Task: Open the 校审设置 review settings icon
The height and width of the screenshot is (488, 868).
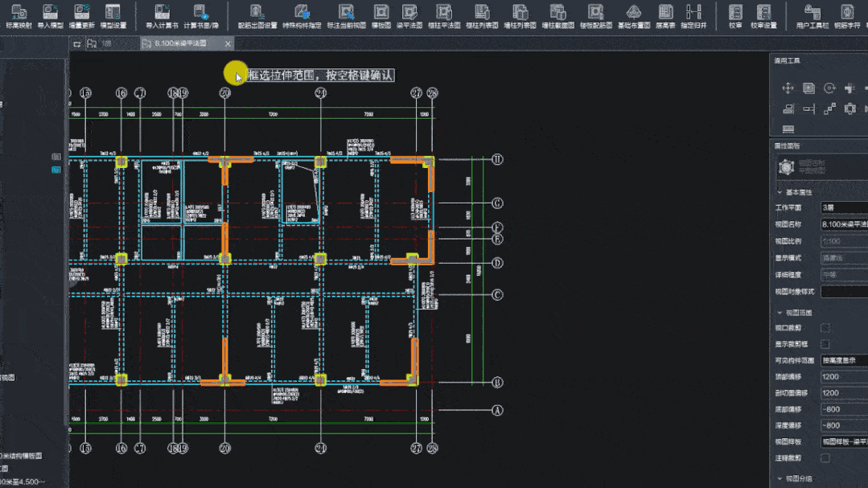Action: tap(763, 12)
